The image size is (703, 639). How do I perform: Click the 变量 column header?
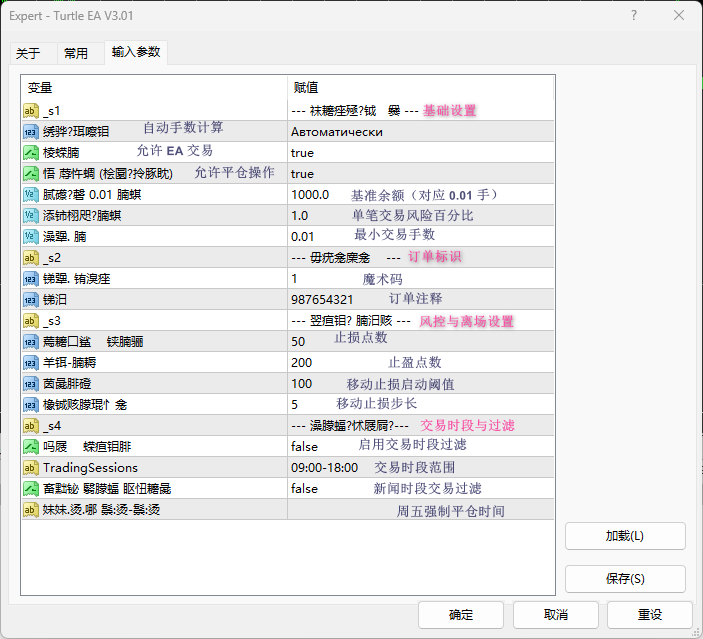click(154, 87)
